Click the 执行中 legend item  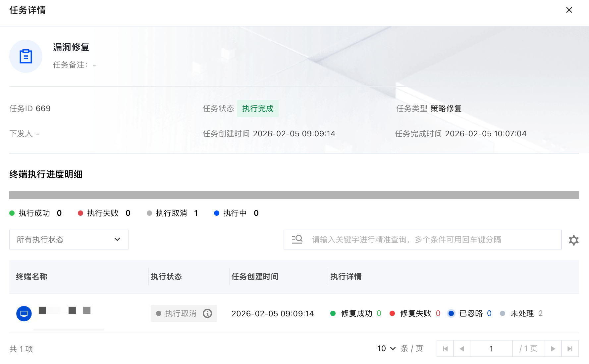pos(236,213)
